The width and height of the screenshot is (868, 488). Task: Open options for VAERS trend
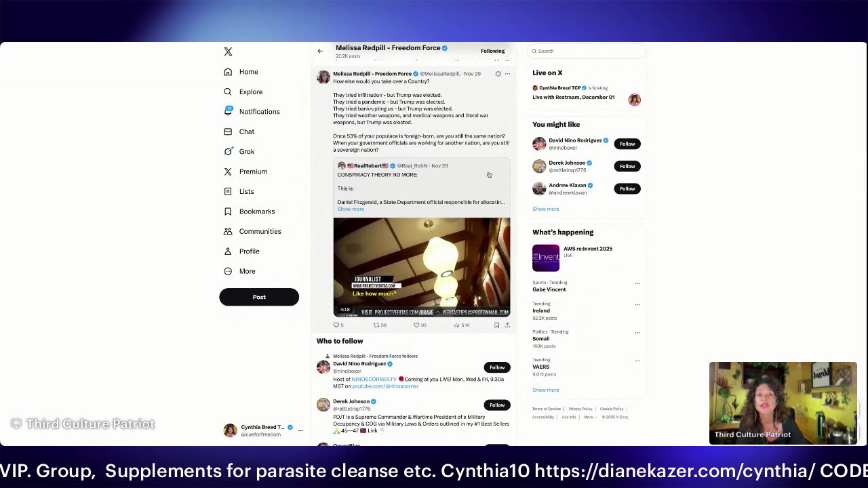(x=637, y=361)
